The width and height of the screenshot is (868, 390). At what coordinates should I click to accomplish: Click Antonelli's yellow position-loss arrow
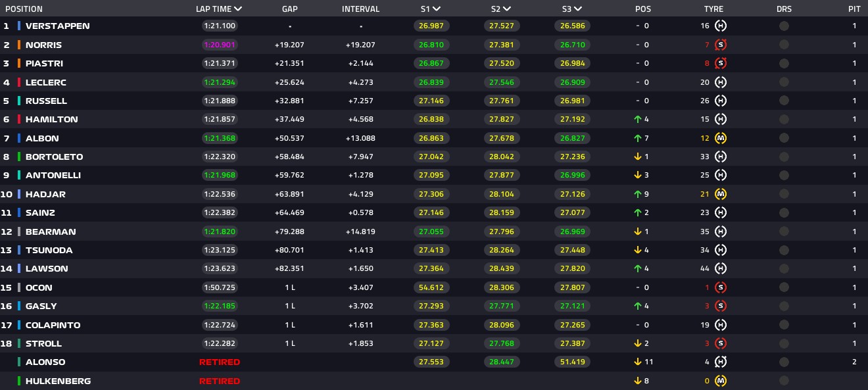click(x=638, y=176)
